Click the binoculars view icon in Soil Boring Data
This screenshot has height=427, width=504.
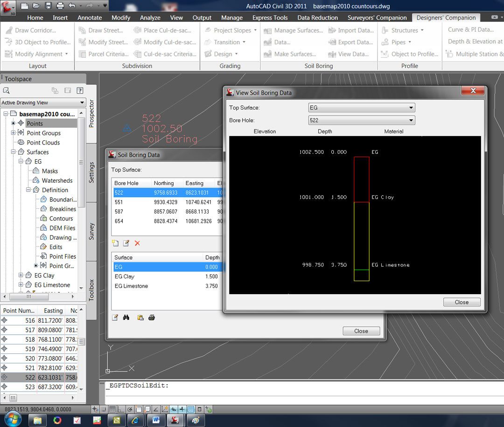pos(126,318)
